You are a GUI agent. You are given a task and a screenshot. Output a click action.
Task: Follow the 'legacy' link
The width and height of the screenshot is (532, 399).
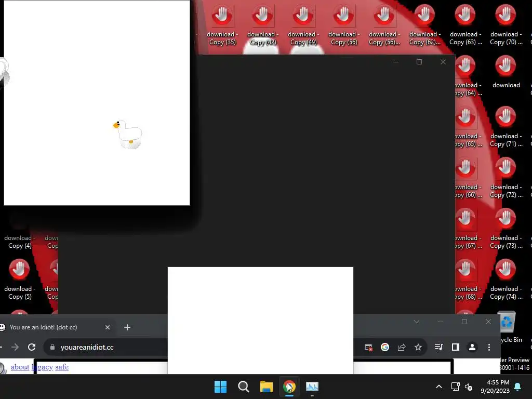(x=43, y=367)
